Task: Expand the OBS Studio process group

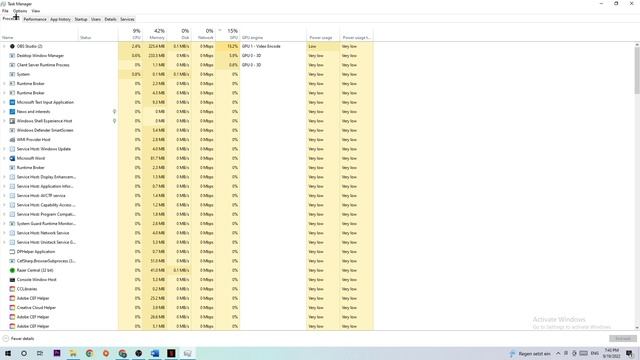Action: click(4, 46)
